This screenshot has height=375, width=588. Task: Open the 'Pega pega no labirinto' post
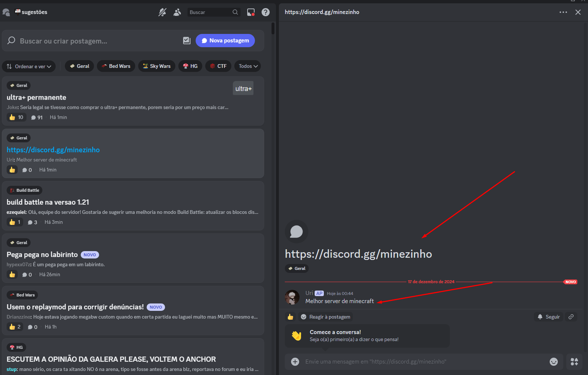42,254
